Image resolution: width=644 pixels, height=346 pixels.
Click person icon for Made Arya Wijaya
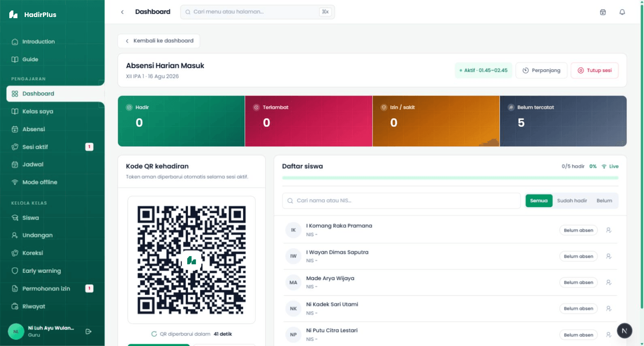click(x=608, y=282)
